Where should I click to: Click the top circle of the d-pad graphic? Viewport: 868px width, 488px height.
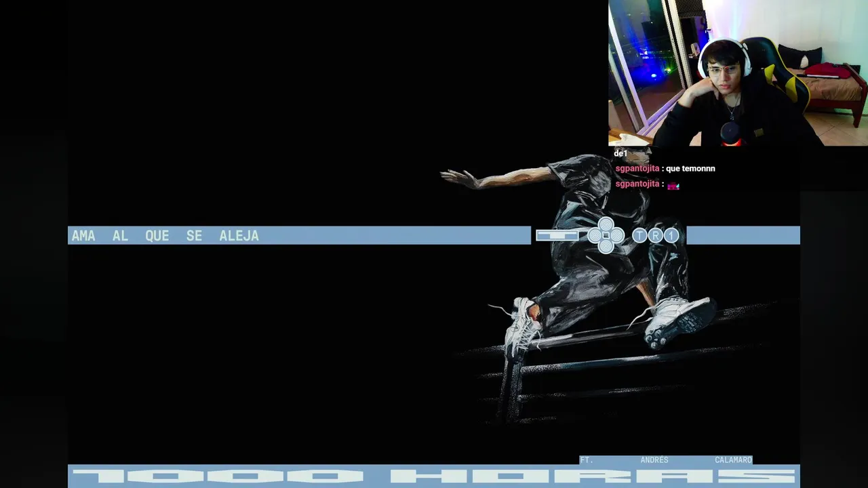(x=606, y=225)
